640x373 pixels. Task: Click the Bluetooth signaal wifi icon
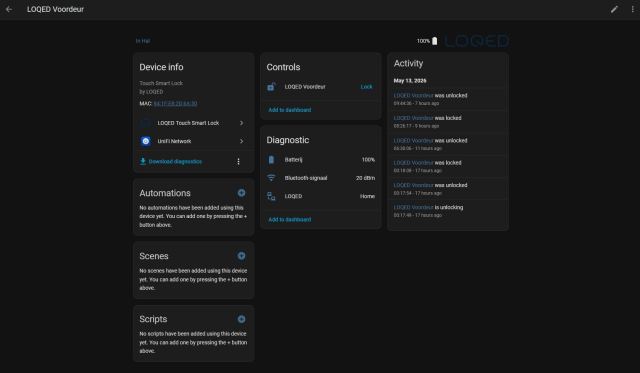[271, 178]
